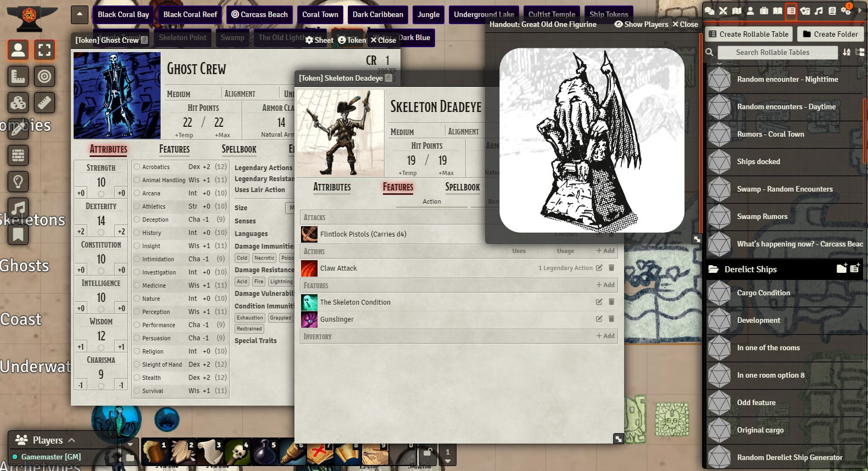Collapse the scene navigation bar arrow
Screen dimensions: 868x471
pyautogui.click(x=79, y=14)
